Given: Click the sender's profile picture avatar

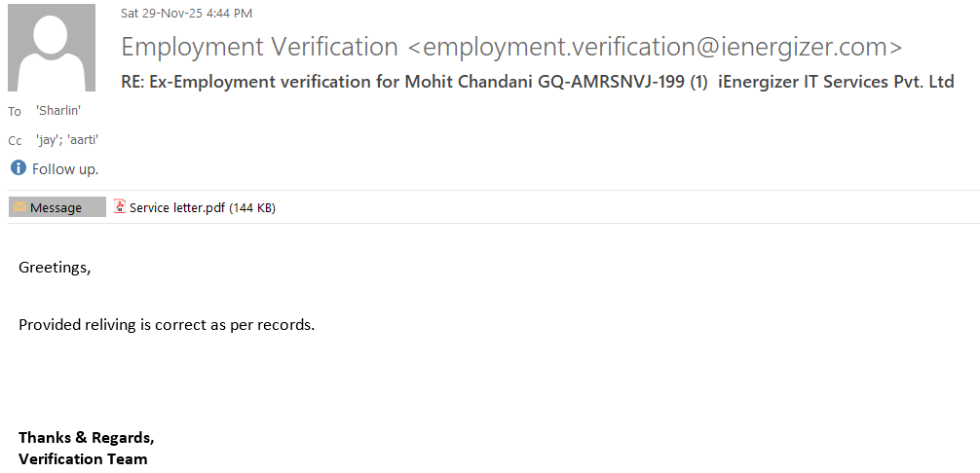Looking at the screenshot, I should tap(52, 49).
